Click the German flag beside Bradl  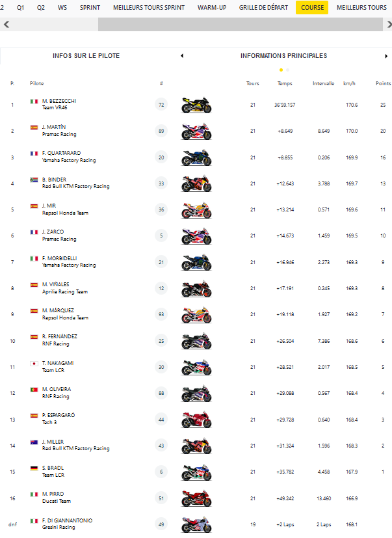[34, 468]
